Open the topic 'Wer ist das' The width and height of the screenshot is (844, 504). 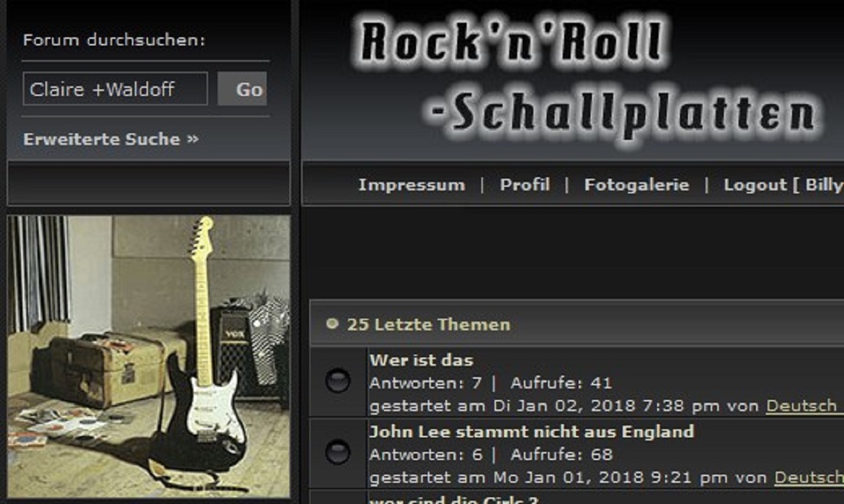click(x=421, y=360)
